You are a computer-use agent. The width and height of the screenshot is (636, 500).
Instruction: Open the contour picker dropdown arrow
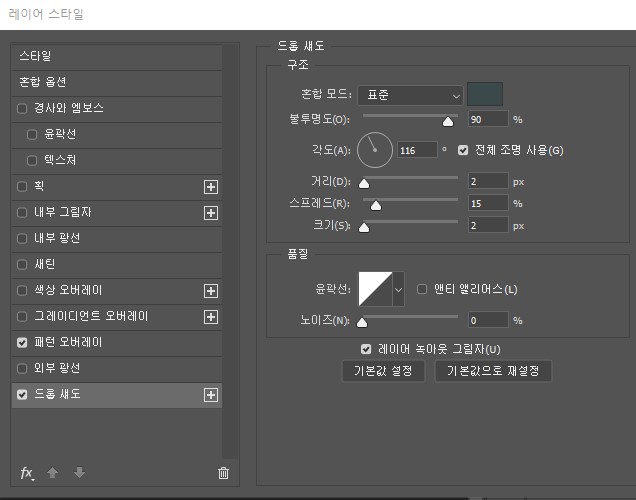[x=398, y=289]
